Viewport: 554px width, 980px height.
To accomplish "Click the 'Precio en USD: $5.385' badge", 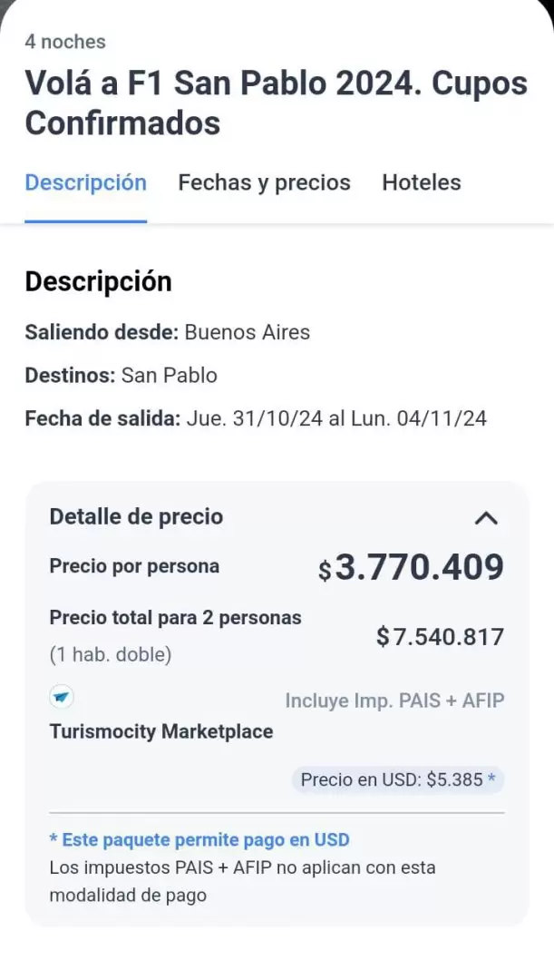I will click(x=397, y=779).
